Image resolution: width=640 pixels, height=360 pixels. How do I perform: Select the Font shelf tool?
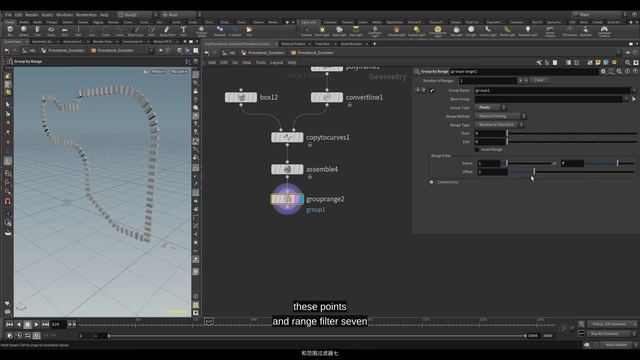pos(183,31)
